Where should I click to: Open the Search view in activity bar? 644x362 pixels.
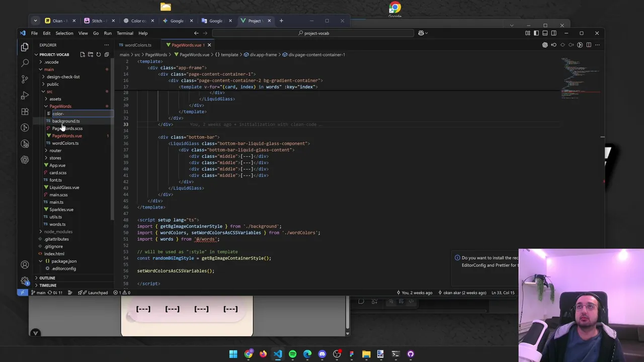click(25, 63)
